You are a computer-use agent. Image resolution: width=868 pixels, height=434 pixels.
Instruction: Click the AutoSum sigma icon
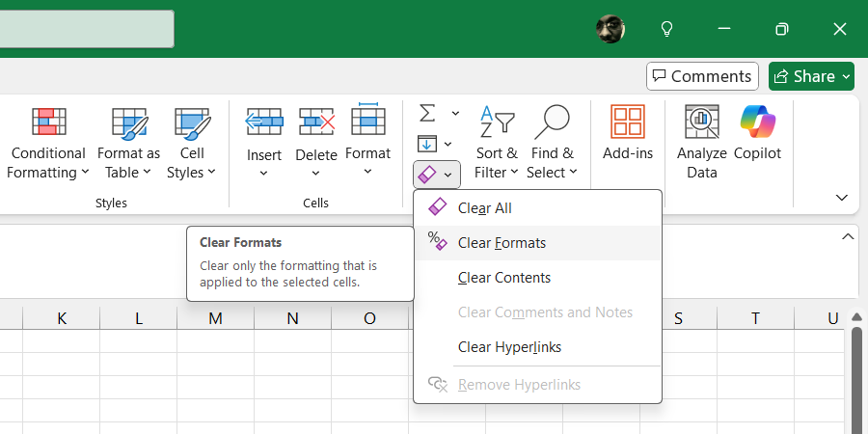pos(427,113)
